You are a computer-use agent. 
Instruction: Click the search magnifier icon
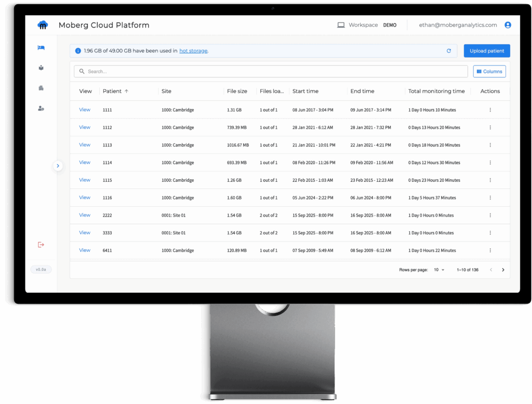[x=82, y=71]
